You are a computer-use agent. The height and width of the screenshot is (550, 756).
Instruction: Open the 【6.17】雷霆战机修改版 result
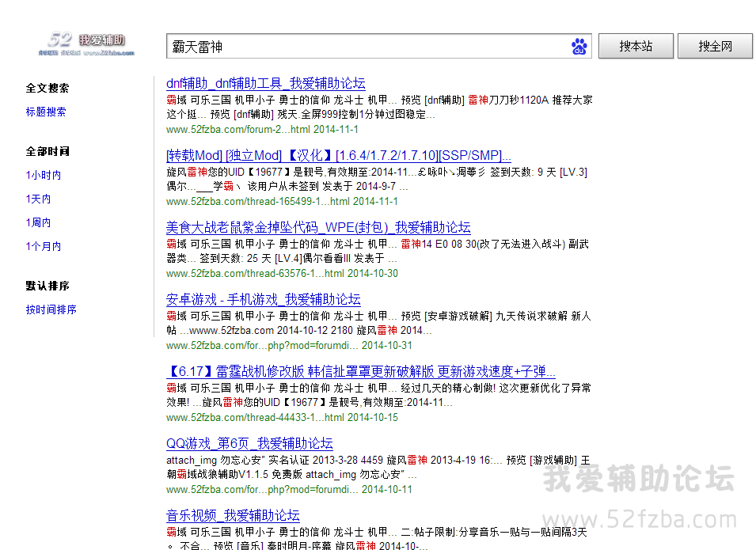pos(360,371)
